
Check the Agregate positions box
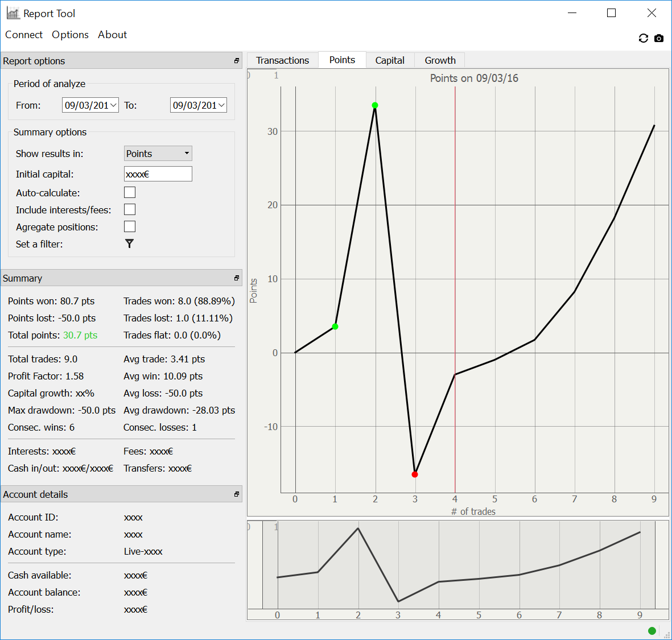130,227
